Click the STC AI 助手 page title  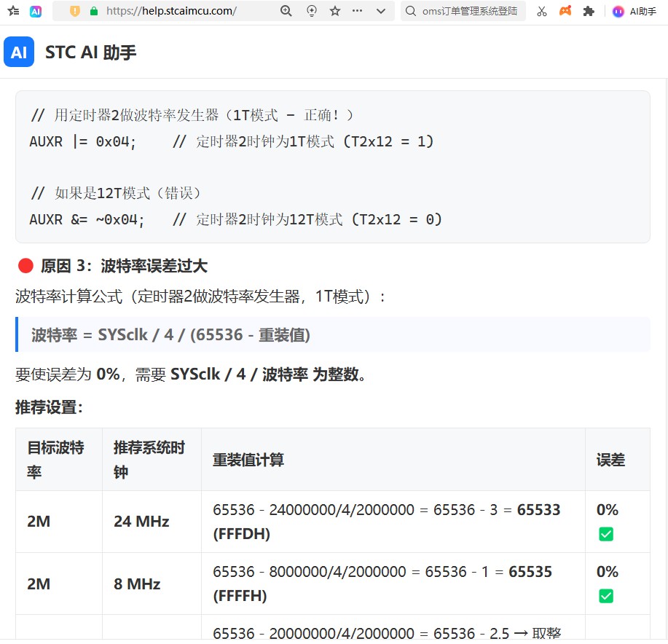(91, 52)
